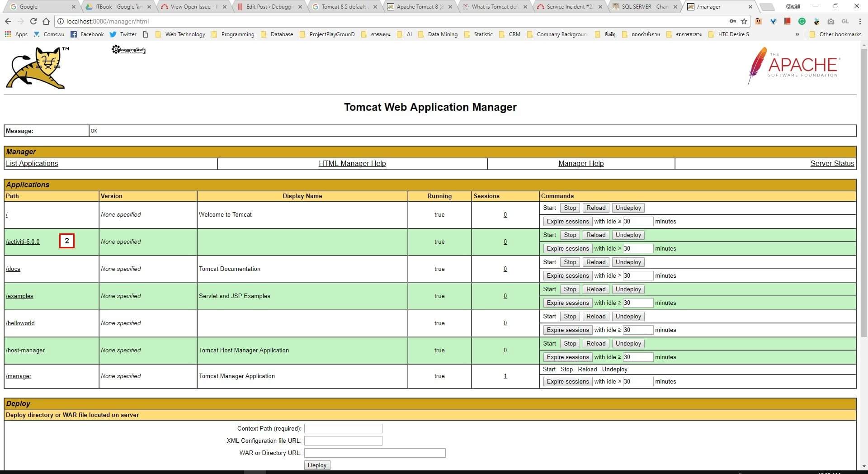Show hidden bookmarks with the chevron
The width and height of the screenshot is (868, 474).
tap(797, 34)
